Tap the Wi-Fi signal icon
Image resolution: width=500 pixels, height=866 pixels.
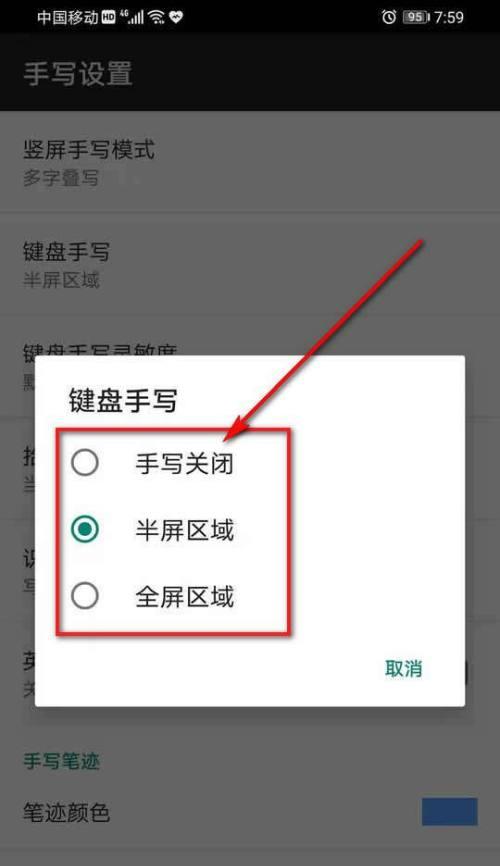click(156, 17)
